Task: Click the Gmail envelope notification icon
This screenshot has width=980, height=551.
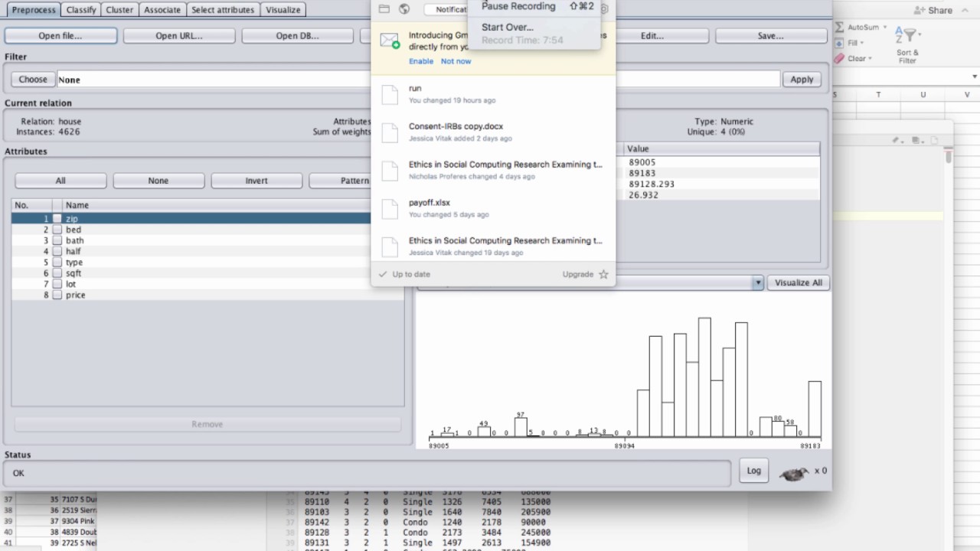Action: coord(390,41)
